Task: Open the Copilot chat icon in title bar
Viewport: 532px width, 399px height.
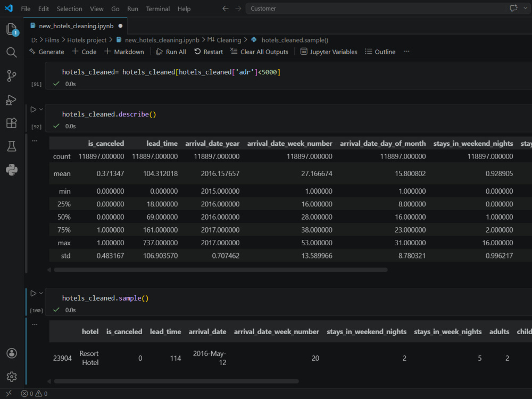Action: pyautogui.click(x=514, y=8)
